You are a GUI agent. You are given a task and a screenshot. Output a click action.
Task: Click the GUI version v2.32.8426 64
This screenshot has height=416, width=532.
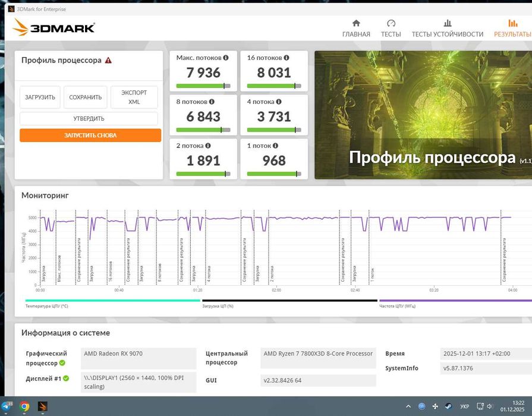click(x=318, y=380)
